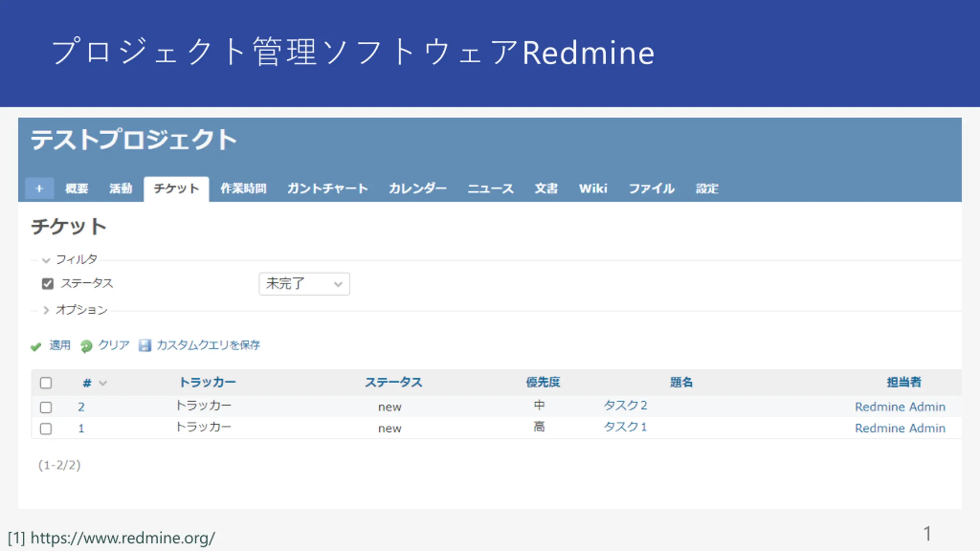
Task: Open the 作業時間 tab
Action: tap(243, 189)
